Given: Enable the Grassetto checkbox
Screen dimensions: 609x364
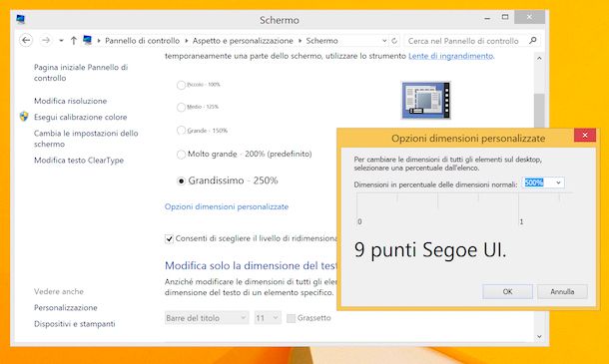Looking at the screenshot, I should (x=291, y=318).
